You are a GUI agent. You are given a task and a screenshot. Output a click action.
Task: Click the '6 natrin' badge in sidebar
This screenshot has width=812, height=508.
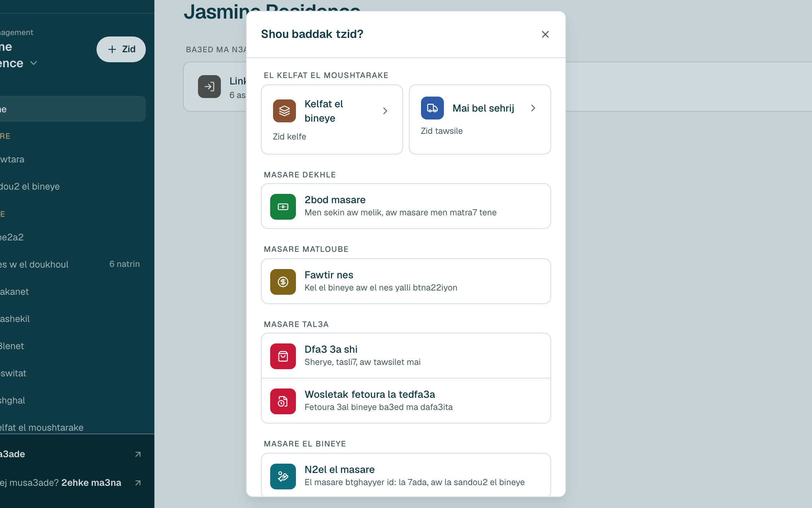point(124,264)
